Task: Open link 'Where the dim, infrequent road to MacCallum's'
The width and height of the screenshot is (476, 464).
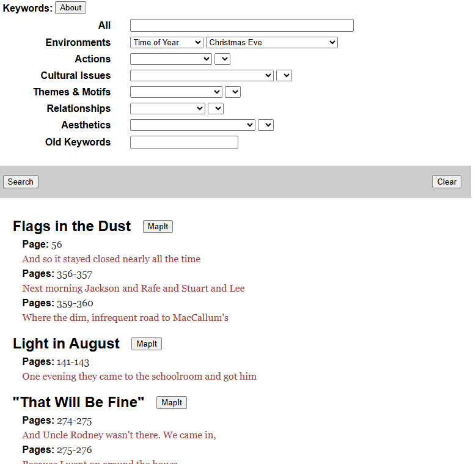Action: 125,318
